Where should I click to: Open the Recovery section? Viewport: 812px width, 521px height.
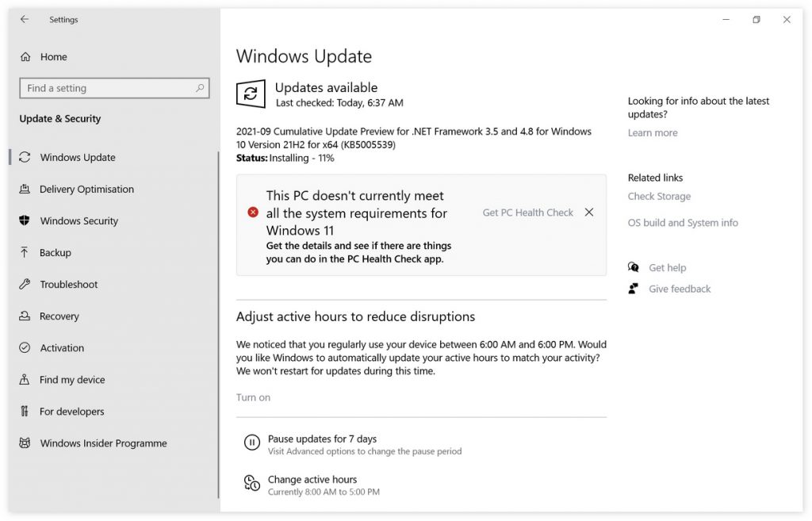click(59, 316)
